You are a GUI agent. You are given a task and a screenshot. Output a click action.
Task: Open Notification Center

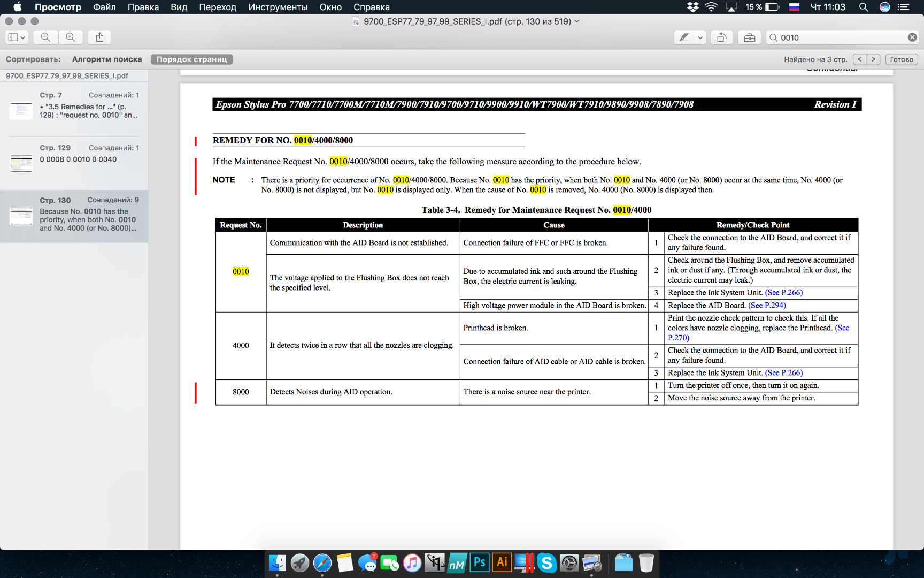coord(904,7)
